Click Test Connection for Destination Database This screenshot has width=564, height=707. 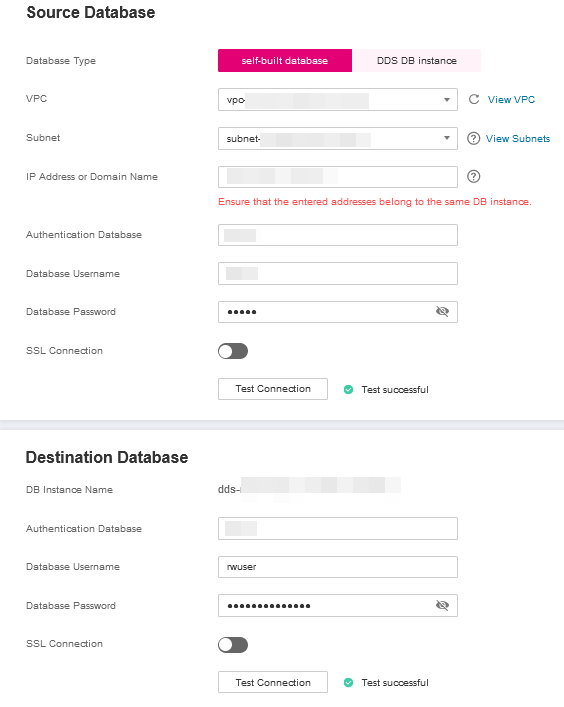[273, 682]
